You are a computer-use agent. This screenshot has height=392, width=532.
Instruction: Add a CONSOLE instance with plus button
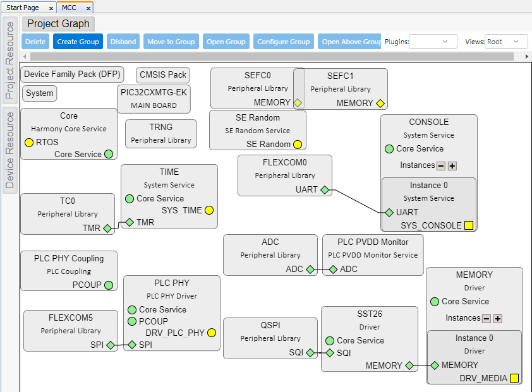[x=452, y=166]
